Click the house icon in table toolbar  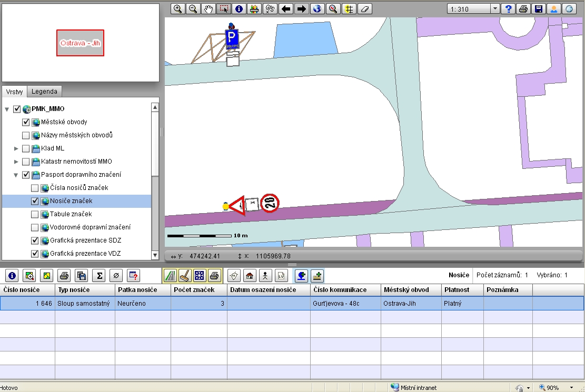point(250,276)
